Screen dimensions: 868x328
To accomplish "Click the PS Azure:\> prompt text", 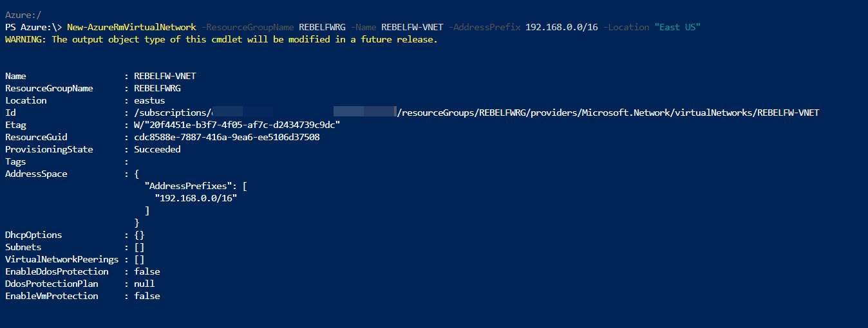I will click(33, 27).
